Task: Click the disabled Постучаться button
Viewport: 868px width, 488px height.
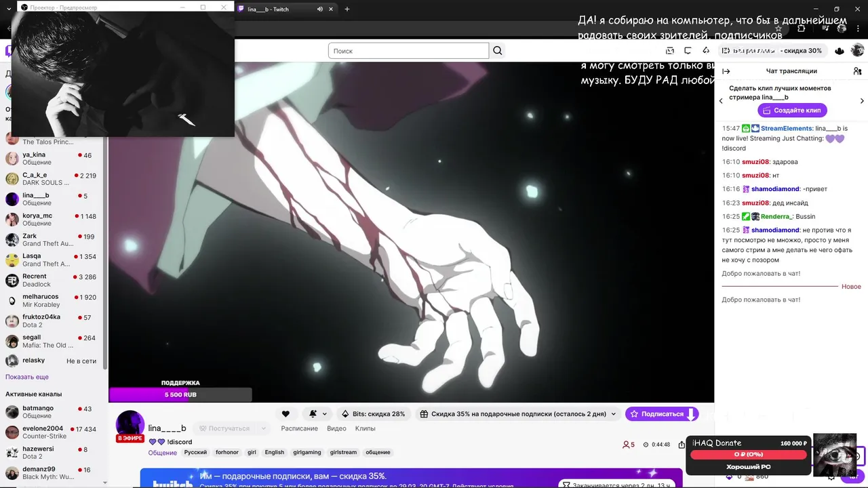Action: [x=224, y=428]
